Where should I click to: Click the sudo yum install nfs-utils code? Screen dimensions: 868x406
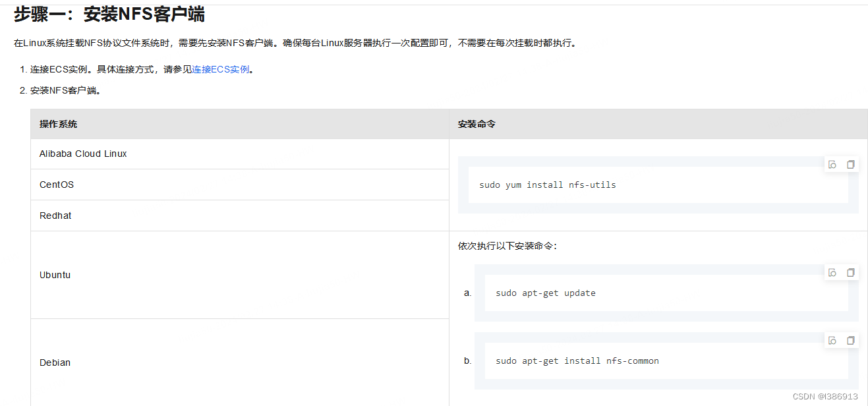pos(548,185)
